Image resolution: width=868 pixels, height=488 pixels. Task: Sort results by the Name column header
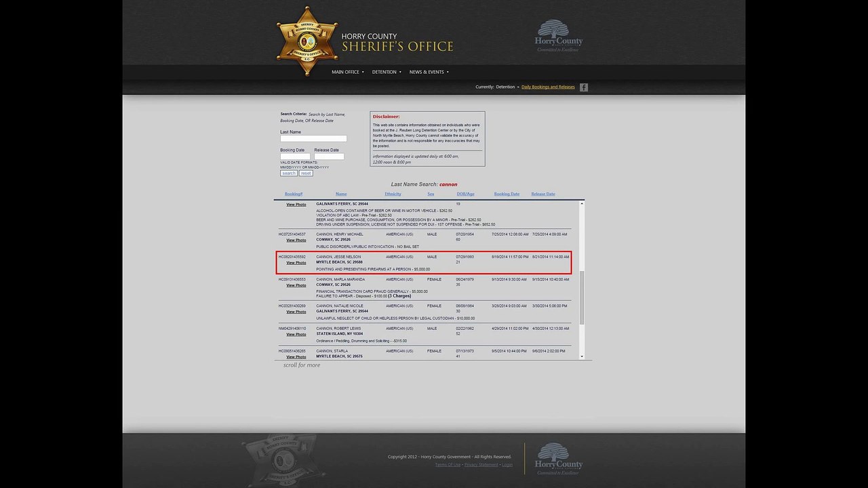341,194
